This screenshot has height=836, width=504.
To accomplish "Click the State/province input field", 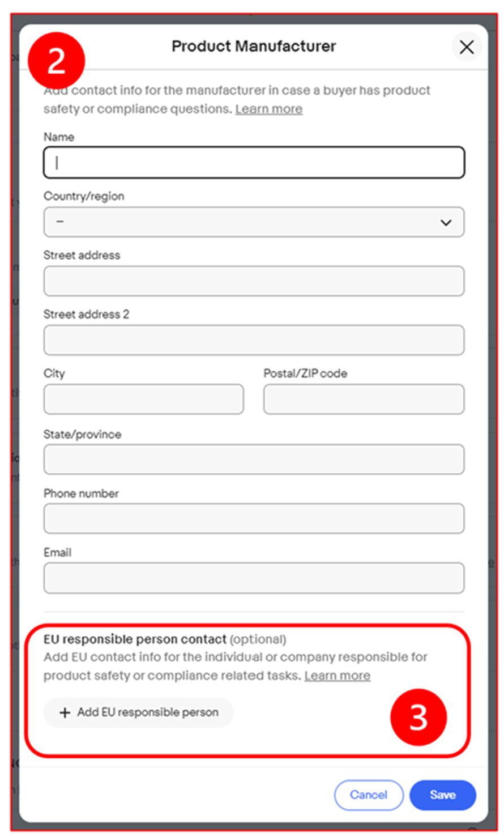I will [x=254, y=459].
